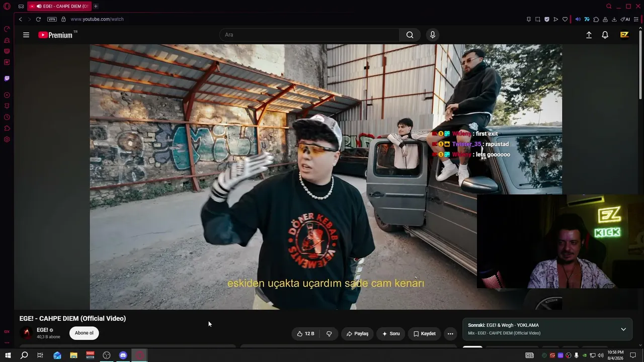Click the active 'EGE! - CAHPE DIEM' browser tab
The width and height of the screenshot is (644, 362).
[59, 6]
